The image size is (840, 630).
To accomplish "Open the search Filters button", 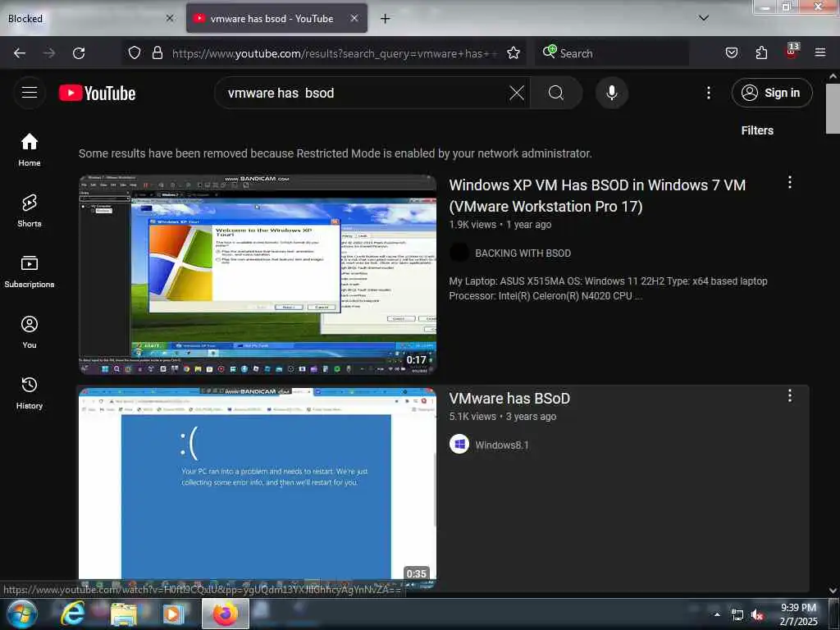I will pos(757,130).
